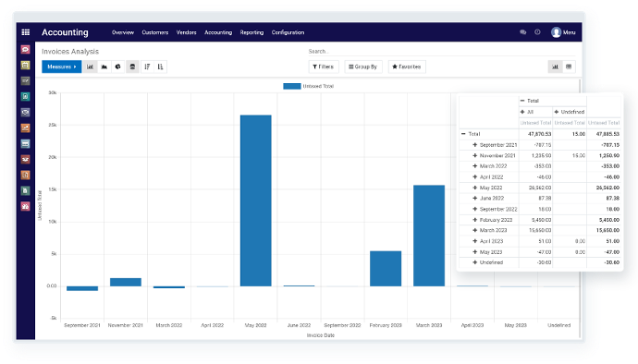Open the dark red handshake icon in sidebar
The width and height of the screenshot is (638, 364).
click(x=25, y=160)
